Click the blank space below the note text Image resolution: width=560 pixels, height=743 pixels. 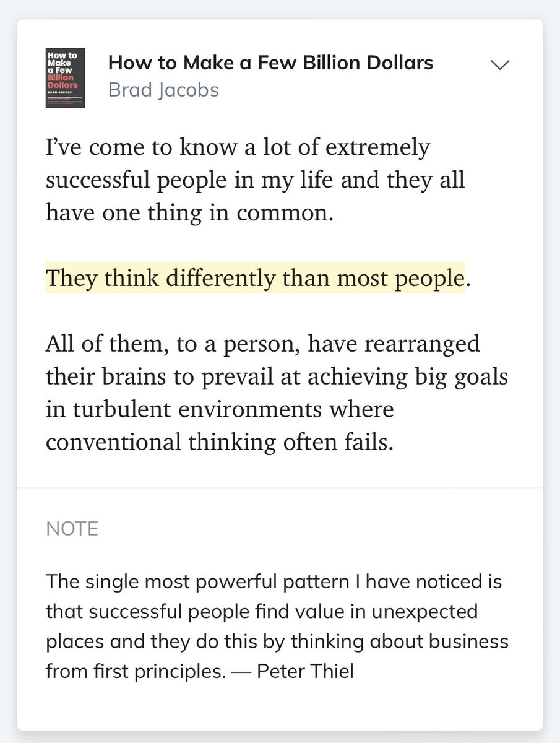point(280,707)
